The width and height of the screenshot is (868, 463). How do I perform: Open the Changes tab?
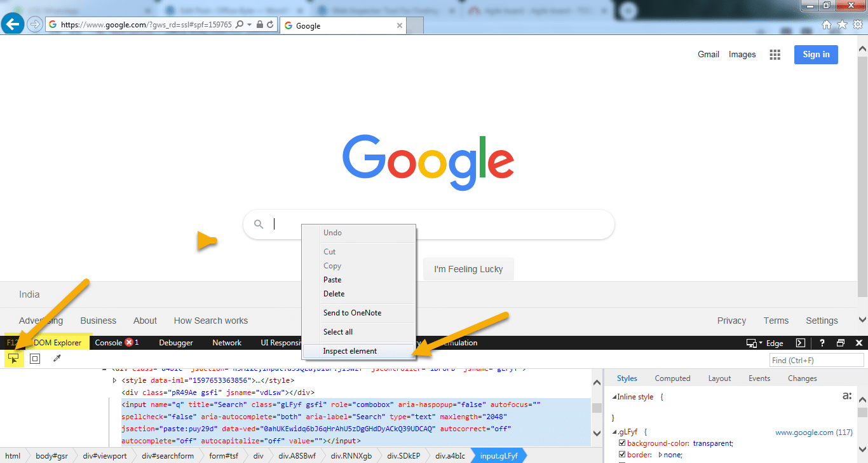803,378
